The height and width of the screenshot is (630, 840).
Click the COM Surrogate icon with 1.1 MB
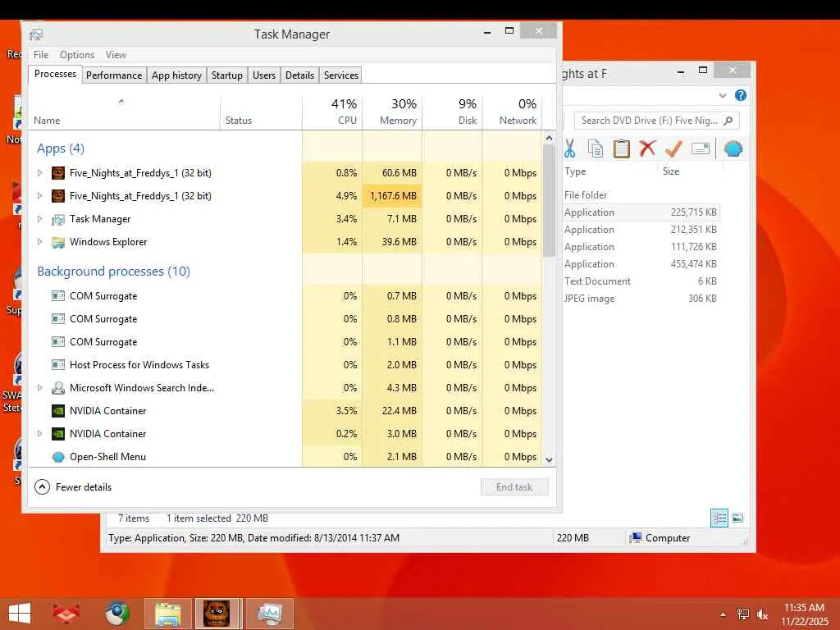click(58, 342)
